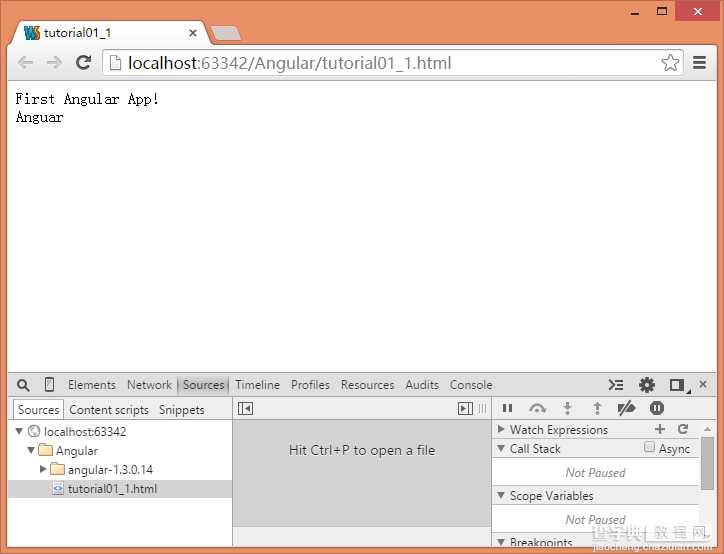Open DevTools settings gear

pyautogui.click(x=646, y=385)
